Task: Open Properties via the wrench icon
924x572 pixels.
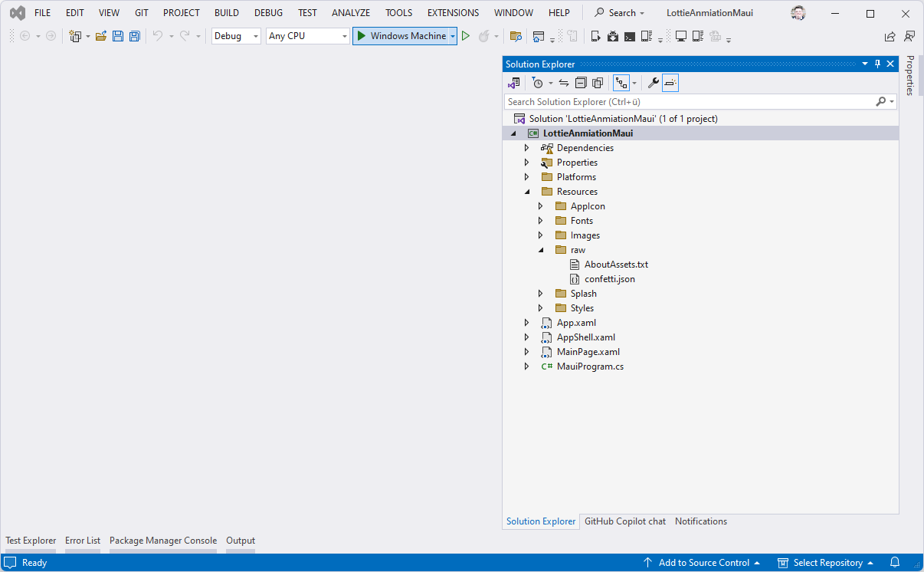Action: [653, 83]
